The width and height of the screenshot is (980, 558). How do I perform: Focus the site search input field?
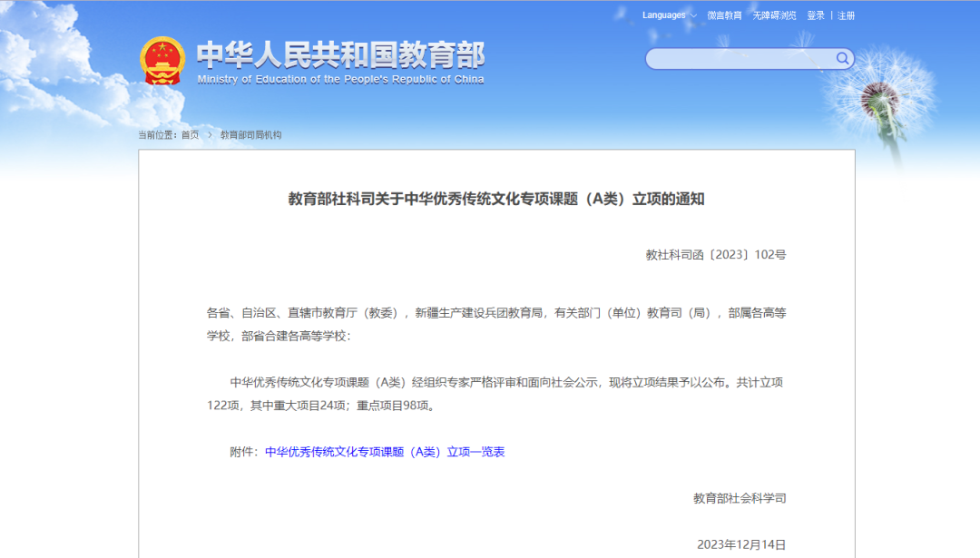pos(740,59)
